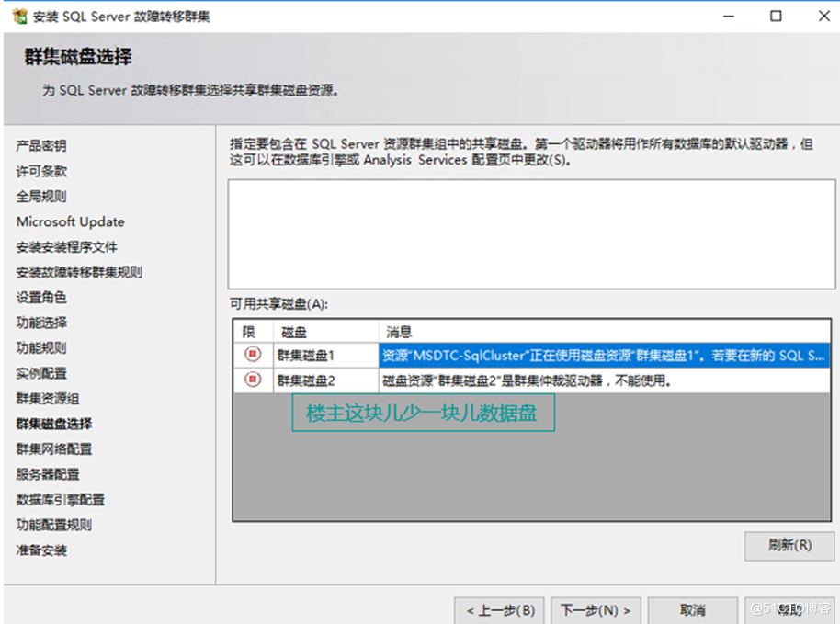Viewport: 840px width, 624px height.
Task: Click the 下一步(N) button
Action: pyautogui.click(x=594, y=609)
